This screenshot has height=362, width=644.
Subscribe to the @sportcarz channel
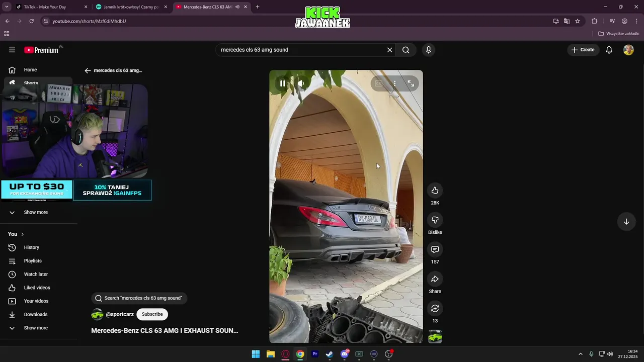(x=152, y=314)
